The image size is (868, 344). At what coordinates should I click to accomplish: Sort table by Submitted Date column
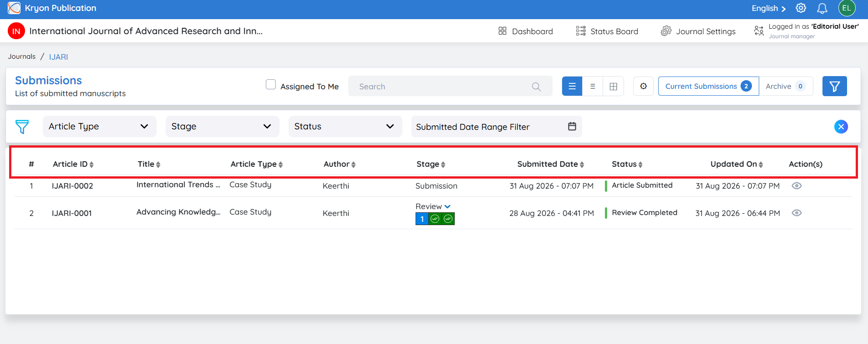coord(551,164)
